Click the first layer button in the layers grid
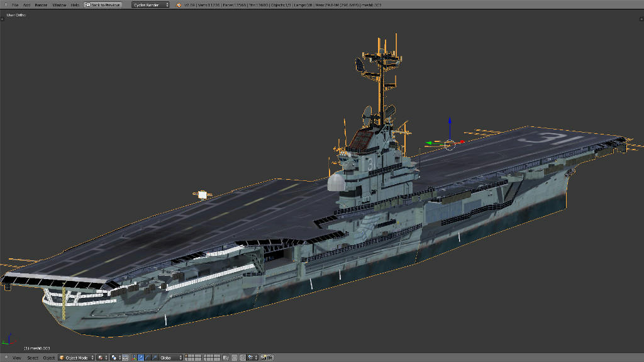The image size is (644, 362). (x=187, y=356)
